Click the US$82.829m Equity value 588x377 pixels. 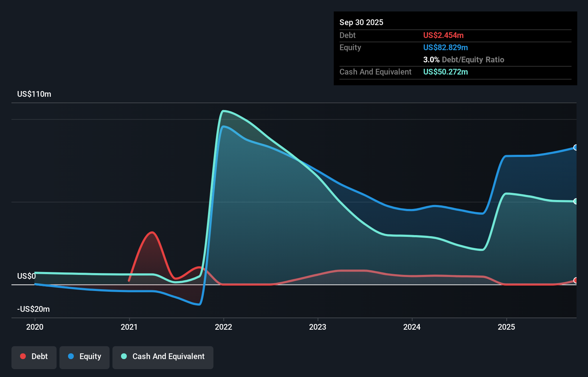tap(445, 47)
